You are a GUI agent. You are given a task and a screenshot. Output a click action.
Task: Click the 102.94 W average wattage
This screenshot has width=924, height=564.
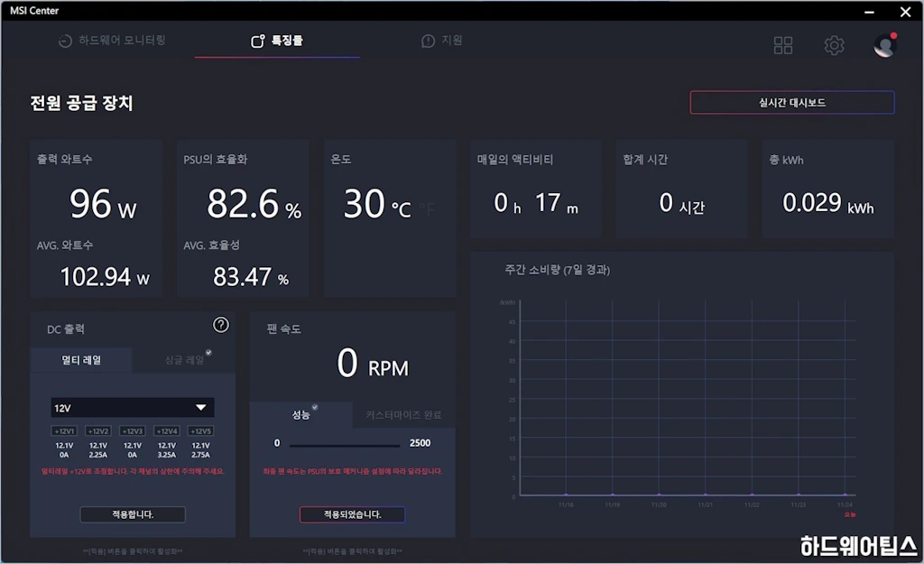(x=105, y=276)
